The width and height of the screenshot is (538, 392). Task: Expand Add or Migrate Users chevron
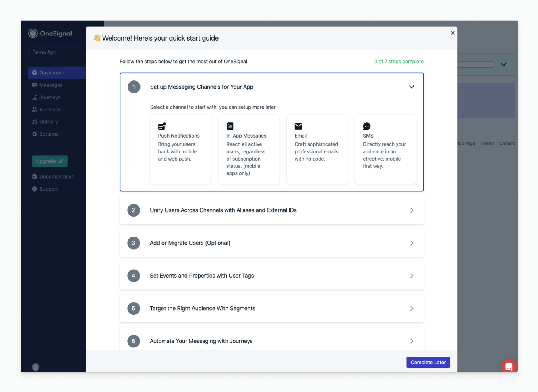click(x=412, y=243)
